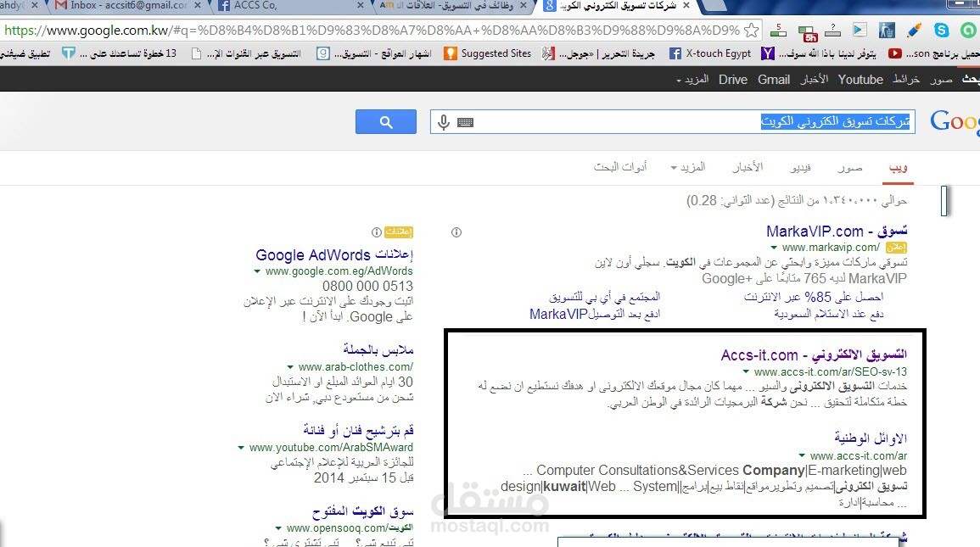The image size is (980, 547).
Task: Open green arrow next to google.com.eg/AdWords
Action: tap(257, 271)
